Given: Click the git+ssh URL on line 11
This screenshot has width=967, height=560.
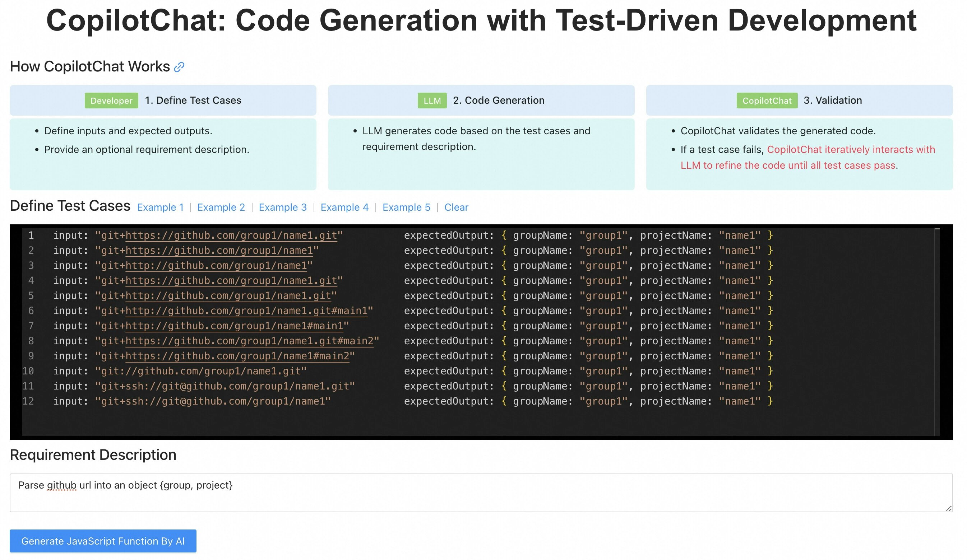Looking at the screenshot, I should click(x=226, y=386).
